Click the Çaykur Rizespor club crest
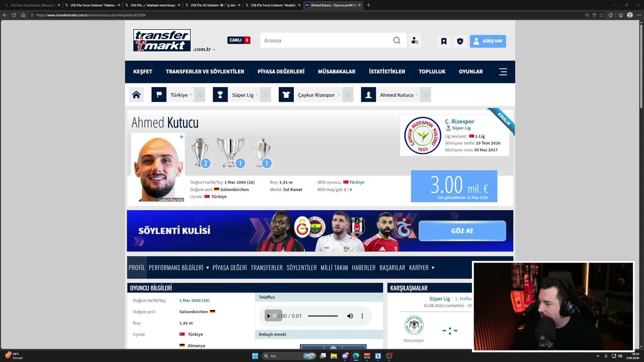This screenshot has width=644, height=362. [x=423, y=136]
